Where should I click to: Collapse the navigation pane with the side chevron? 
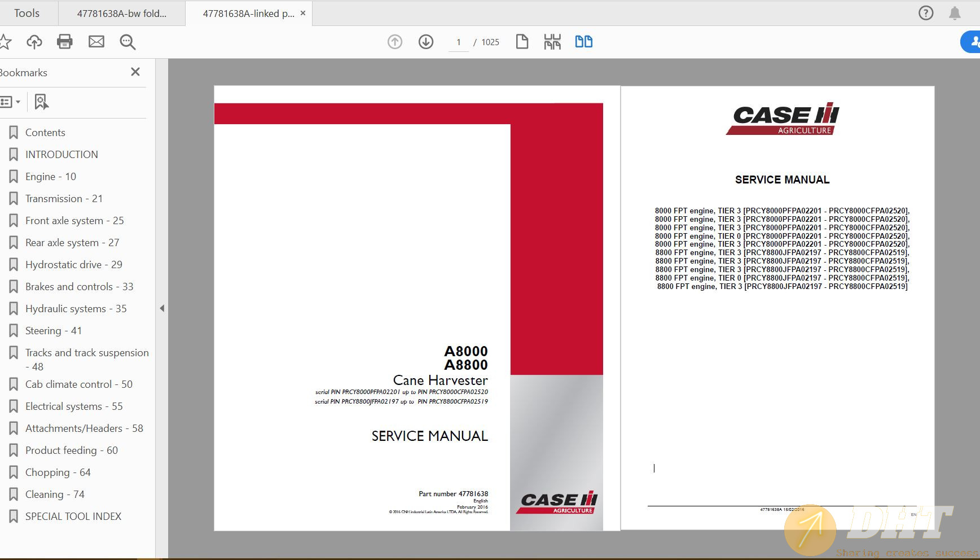[x=162, y=308]
